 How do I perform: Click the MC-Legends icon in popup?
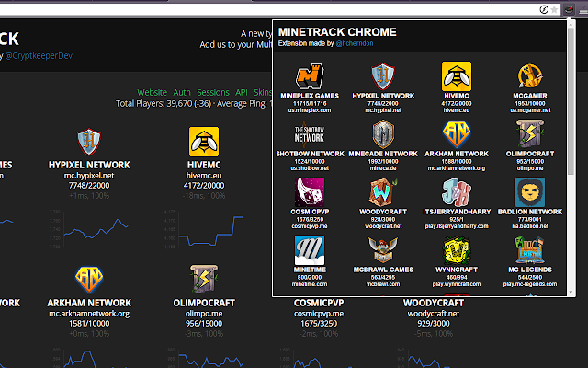[x=530, y=250]
